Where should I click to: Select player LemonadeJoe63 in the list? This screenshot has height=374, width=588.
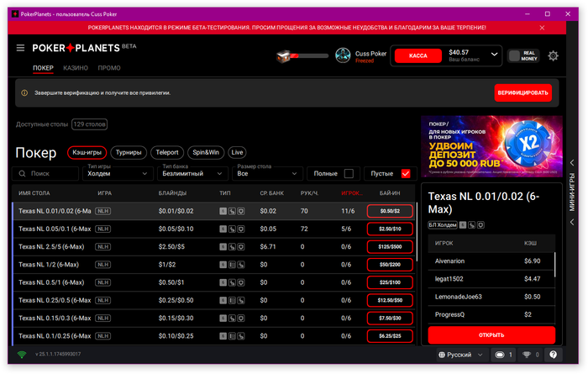tap(491, 297)
